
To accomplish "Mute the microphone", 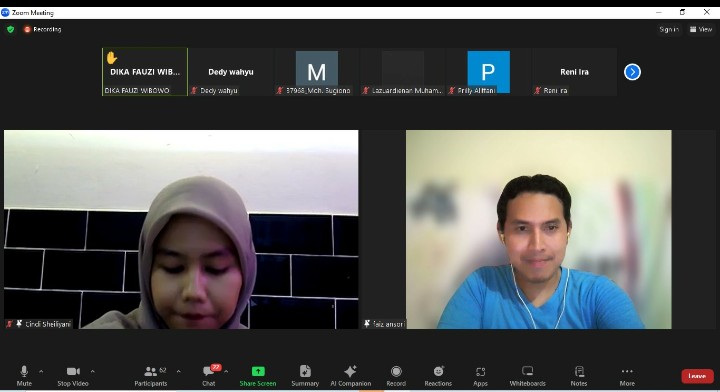I will [x=24, y=376].
